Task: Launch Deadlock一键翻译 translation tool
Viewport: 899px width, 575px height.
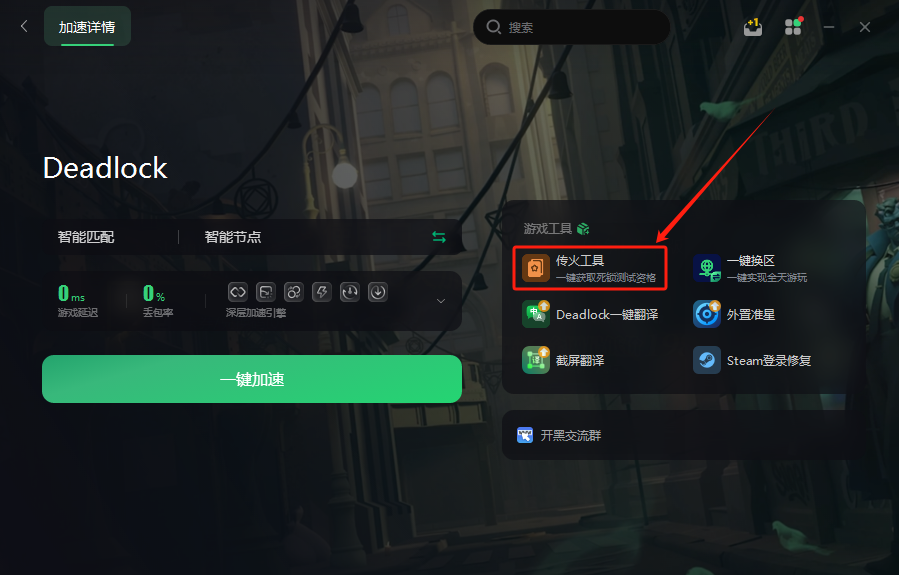Action: [x=590, y=314]
